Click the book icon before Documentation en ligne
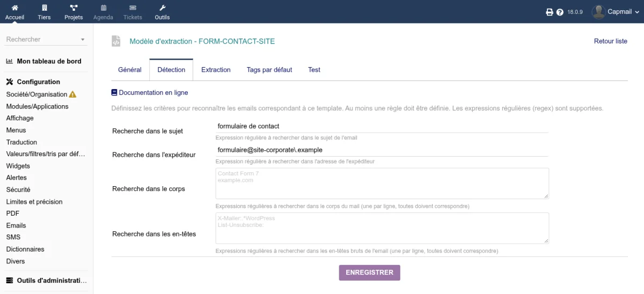 tap(114, 93)
